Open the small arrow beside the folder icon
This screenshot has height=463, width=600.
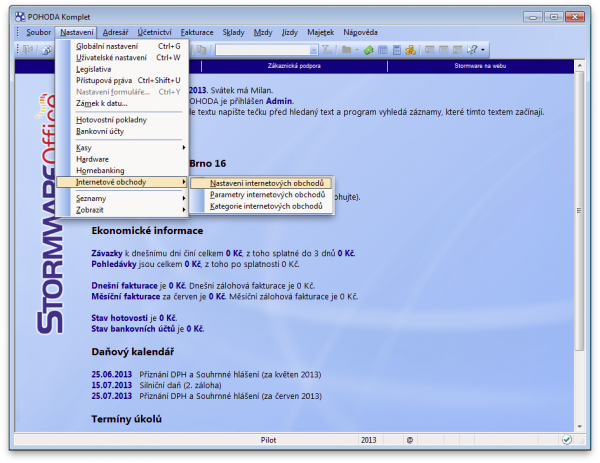click(357, 50)
